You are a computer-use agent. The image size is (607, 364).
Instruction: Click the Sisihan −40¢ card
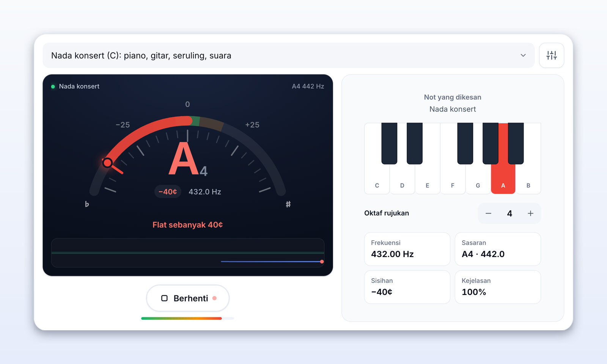[407, 287]
